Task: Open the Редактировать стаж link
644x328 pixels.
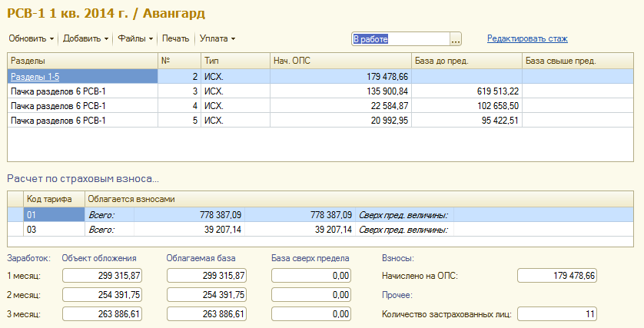Action: click(x=527, y=38)
